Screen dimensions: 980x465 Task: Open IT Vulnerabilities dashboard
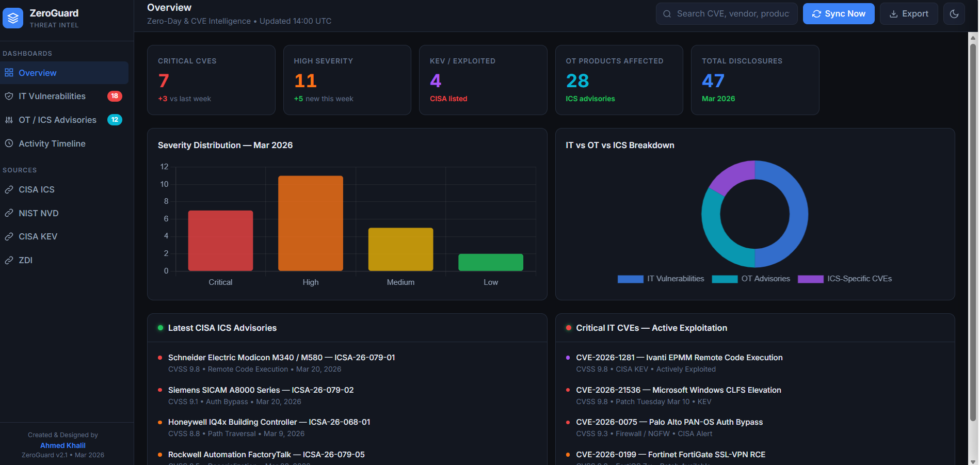64,96
